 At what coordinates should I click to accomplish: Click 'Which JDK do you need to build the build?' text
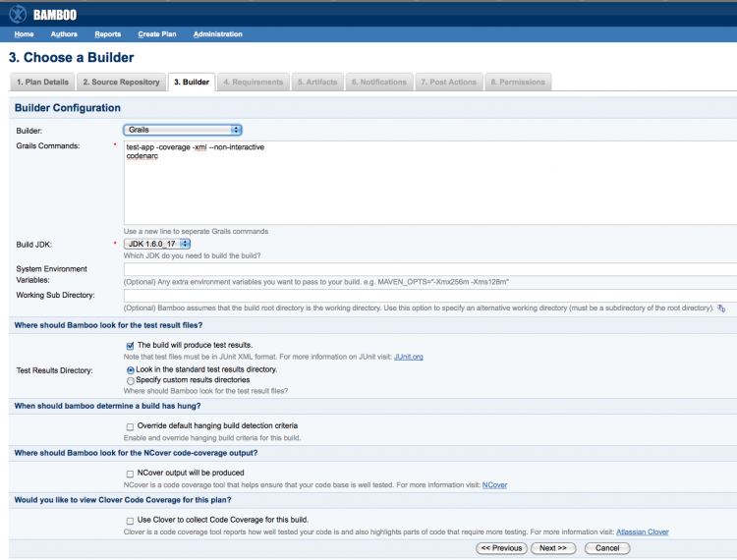(x=192, y=256)
